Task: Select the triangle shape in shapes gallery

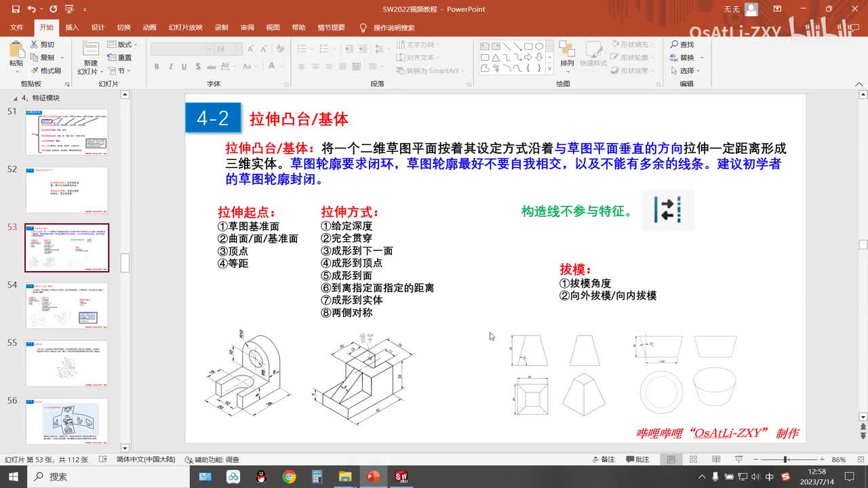Action: [496, 58]
